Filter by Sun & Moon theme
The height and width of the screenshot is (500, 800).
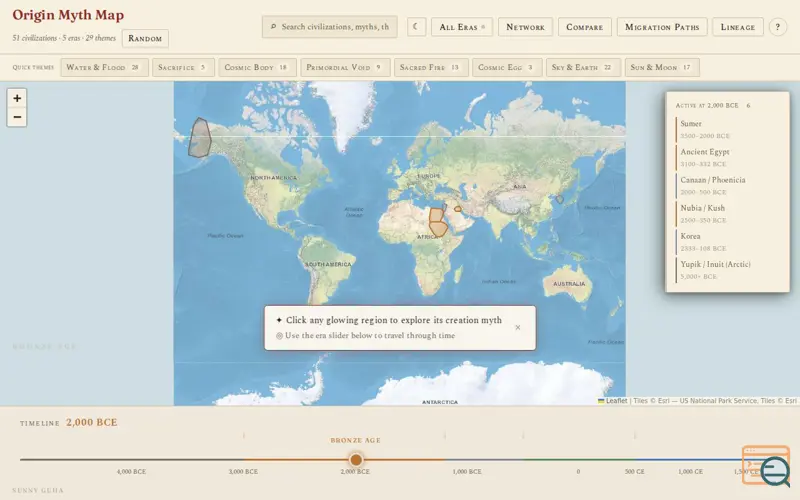point(662,67)
